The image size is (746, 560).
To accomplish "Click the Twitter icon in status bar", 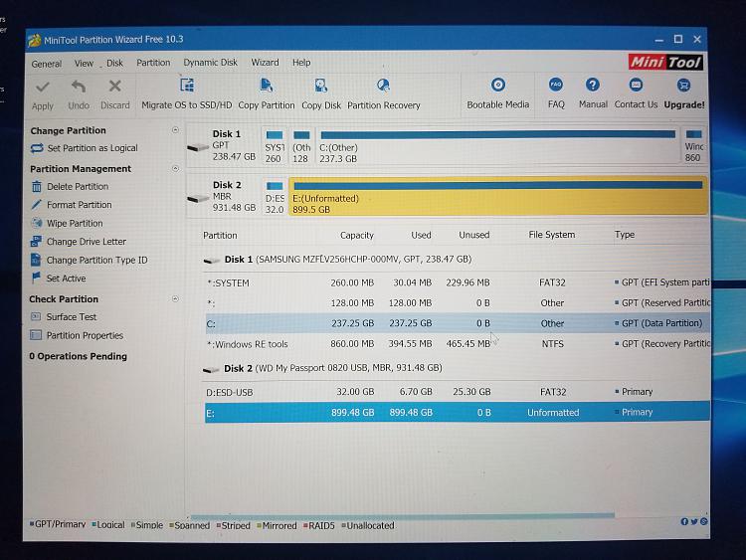I will tap(694, 521).
